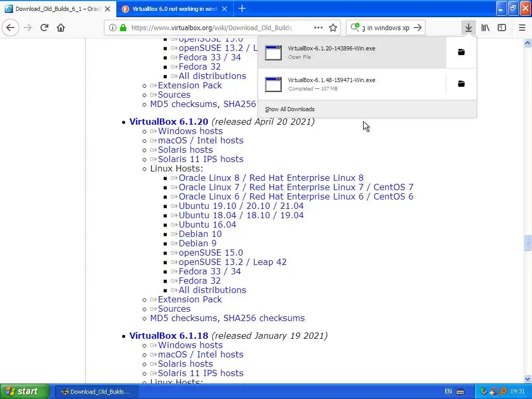
Task: Submit the search bar query arrow
Action: coord(418,28)
